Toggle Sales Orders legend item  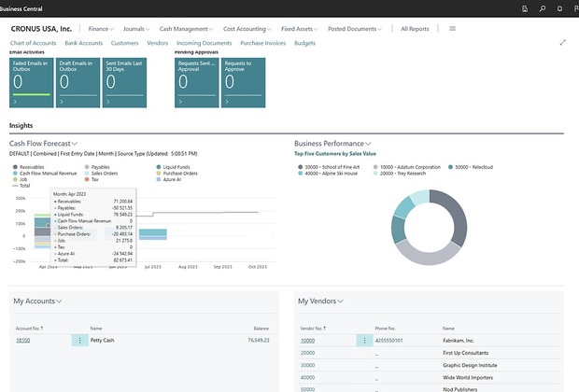point(101,173)
